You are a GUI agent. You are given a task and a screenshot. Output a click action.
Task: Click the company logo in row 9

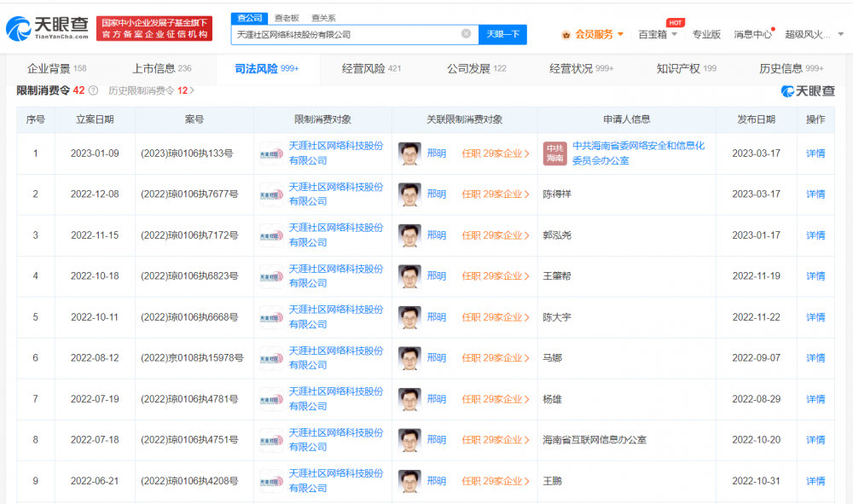271,482
